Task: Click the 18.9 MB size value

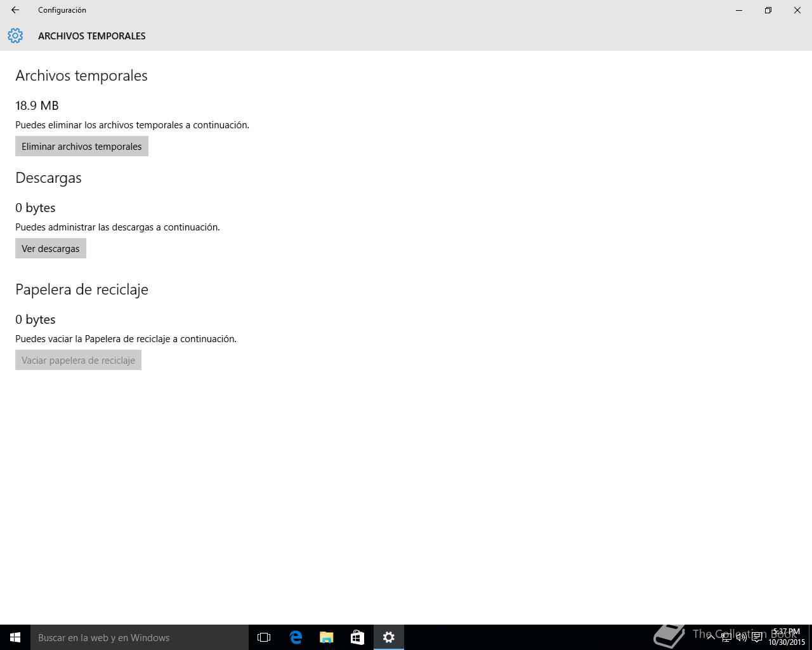Action: (x=37, y=105)
